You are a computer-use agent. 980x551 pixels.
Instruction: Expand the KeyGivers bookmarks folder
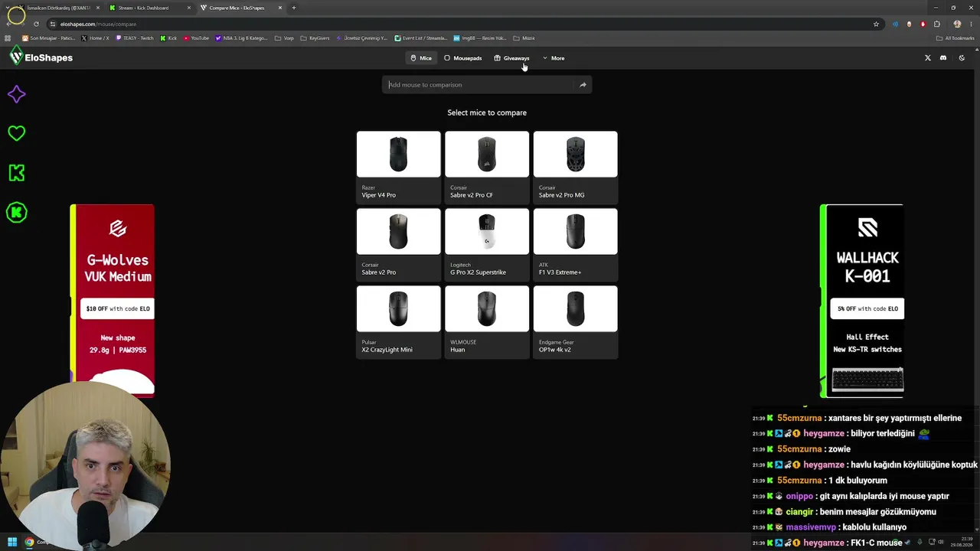coord(315,38)
